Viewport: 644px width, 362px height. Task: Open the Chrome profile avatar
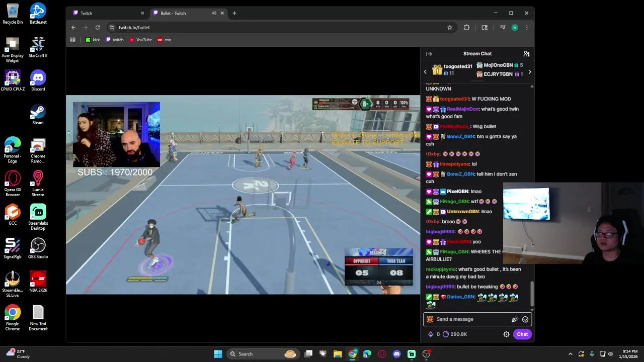(515, 28)
